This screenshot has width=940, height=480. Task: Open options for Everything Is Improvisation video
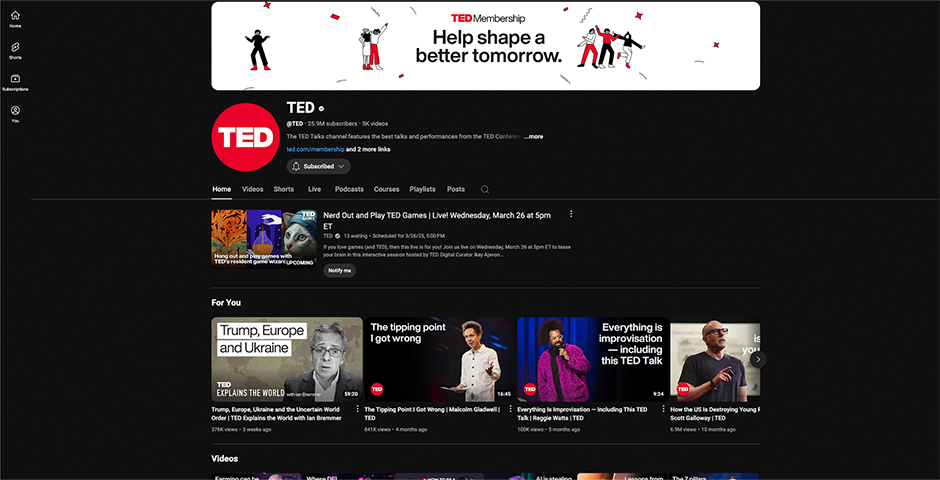point(663,409)
